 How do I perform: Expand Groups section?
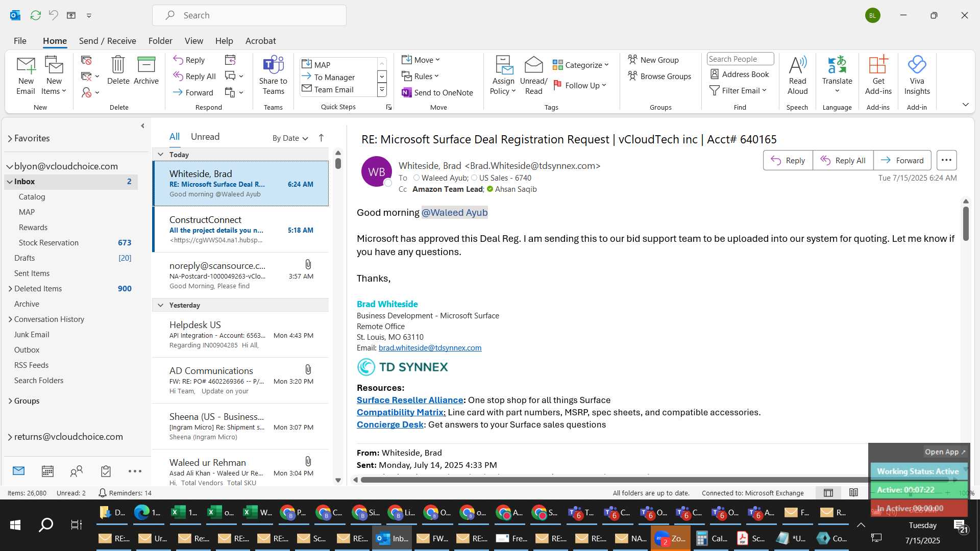tap(10, 401)
